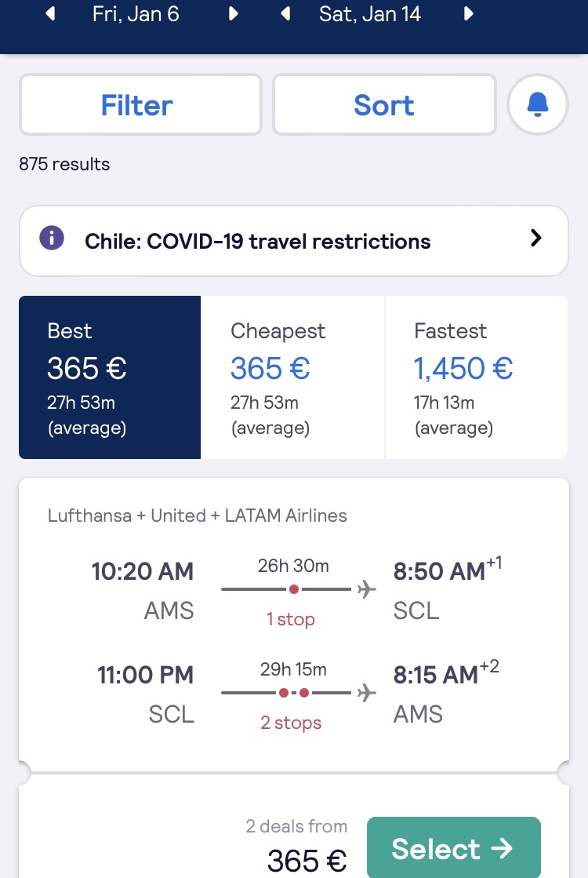588x878 pixels.
Task: Switch to the Cheapest tab
Action: click(x=292, y=377)
